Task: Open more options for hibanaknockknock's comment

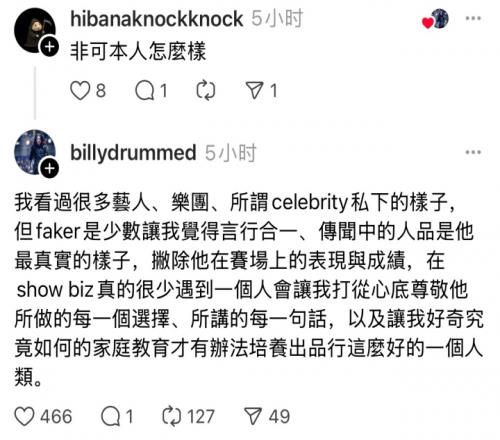Action: tap(473, 18)
